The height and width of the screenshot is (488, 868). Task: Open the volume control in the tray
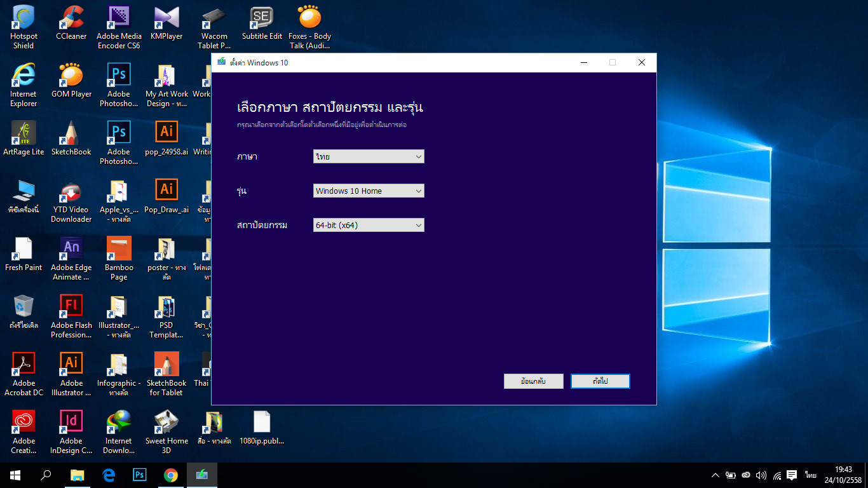pyautogui.click(x=761, y=475)
